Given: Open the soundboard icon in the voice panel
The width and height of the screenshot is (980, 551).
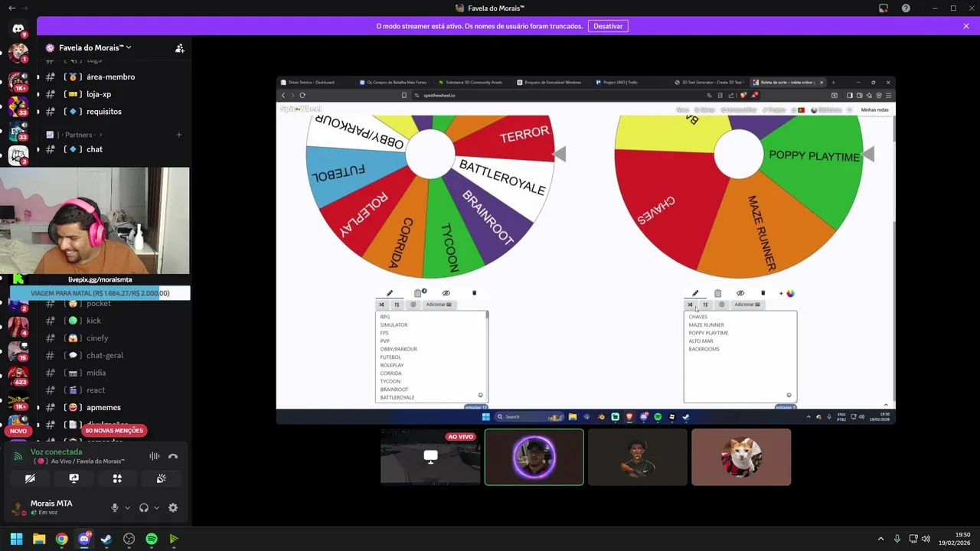Looking at the screenshot, I should click(161, 478).
